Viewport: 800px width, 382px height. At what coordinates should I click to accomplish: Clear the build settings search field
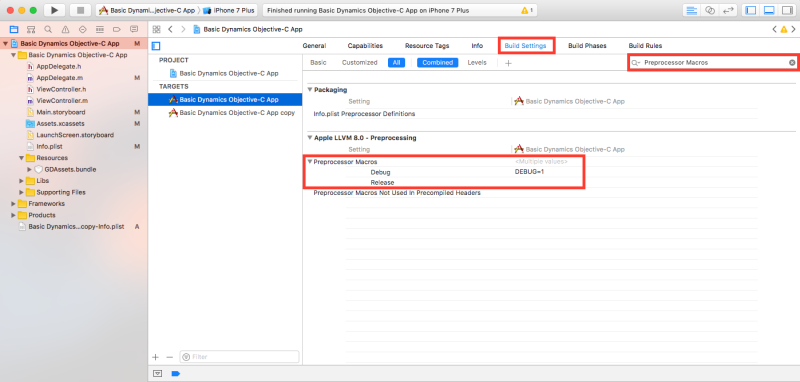coord(792,63)
